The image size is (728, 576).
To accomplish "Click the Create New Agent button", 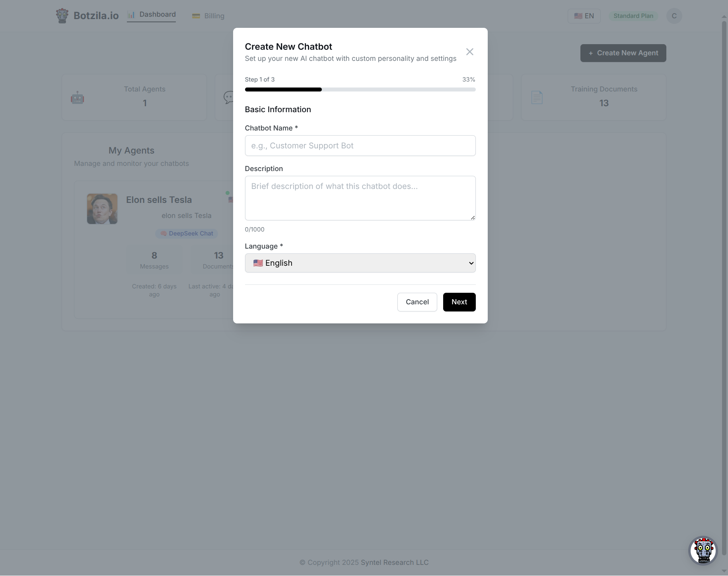I will click(x=623, y=53).
